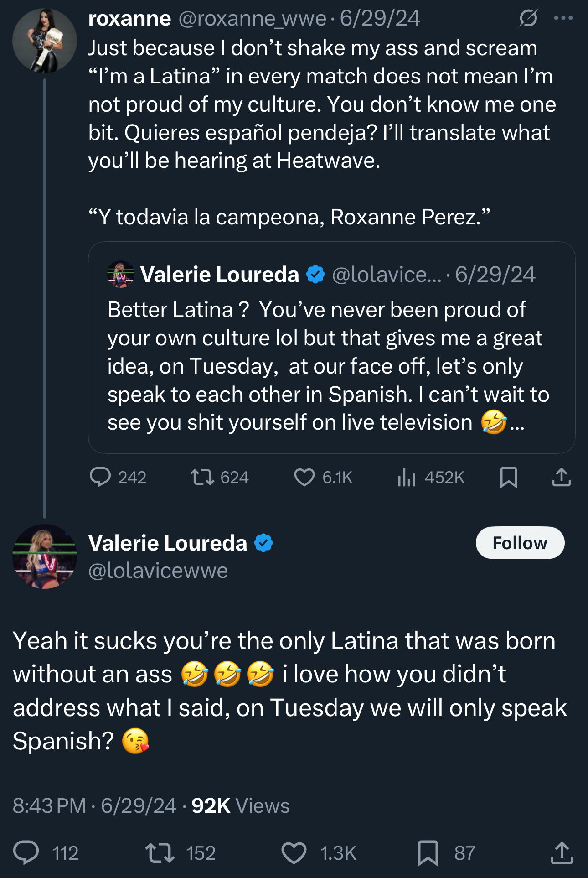Tap the Grok slash icon on roxanne's tweet

coord(528,18)
